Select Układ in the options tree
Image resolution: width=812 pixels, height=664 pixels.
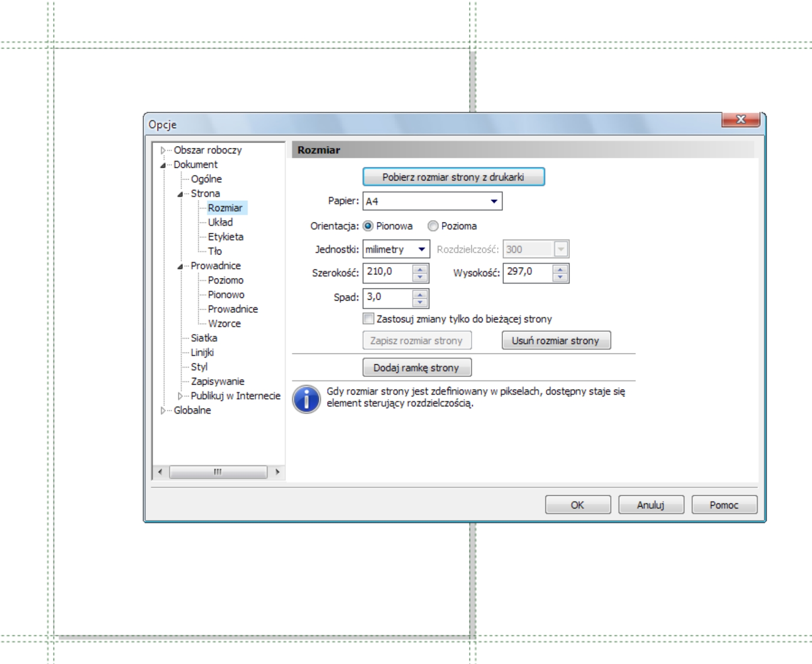(x=220, y=222)
